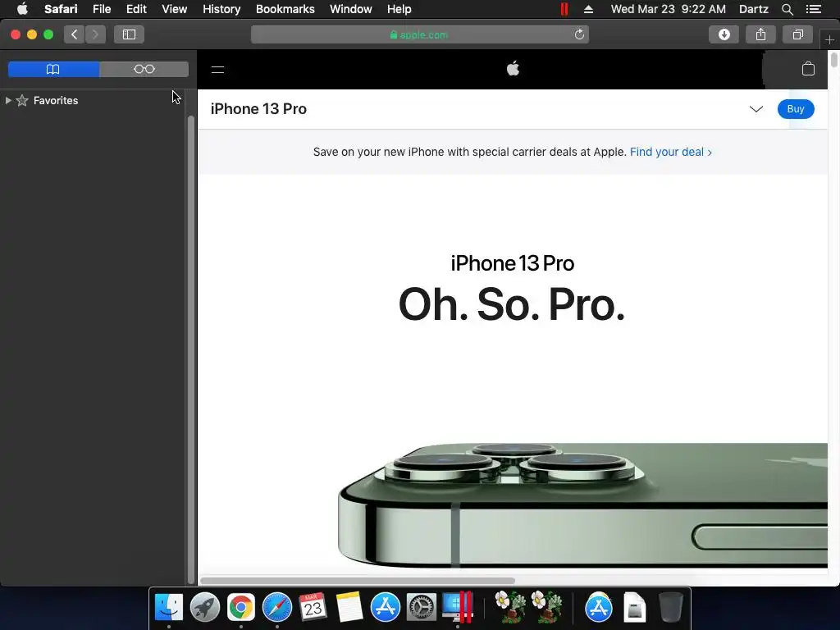The image size is (840, 630).
Task: Open the Help menu
Action: [x=399, y=9]
